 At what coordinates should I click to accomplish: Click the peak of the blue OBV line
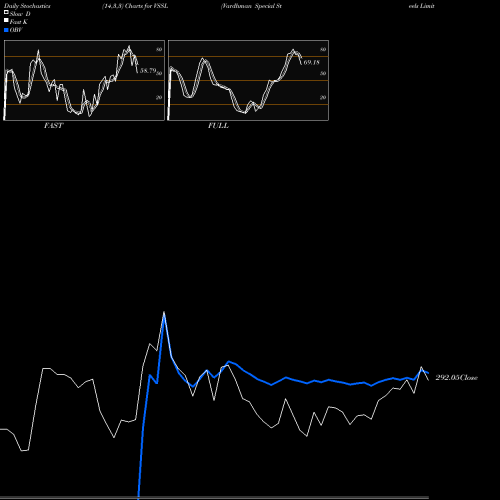coord(164,315)
